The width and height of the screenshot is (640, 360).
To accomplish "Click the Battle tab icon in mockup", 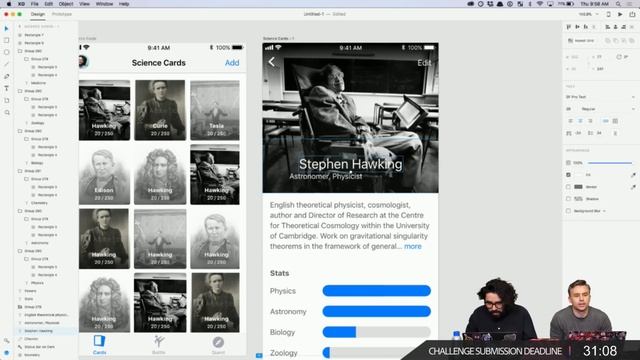I will (x=159, y=341).
